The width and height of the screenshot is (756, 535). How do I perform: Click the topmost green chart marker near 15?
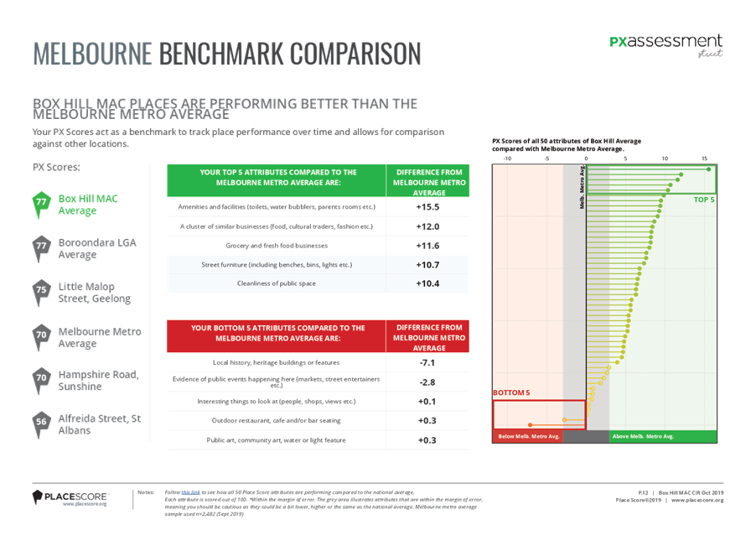[709, 169]
